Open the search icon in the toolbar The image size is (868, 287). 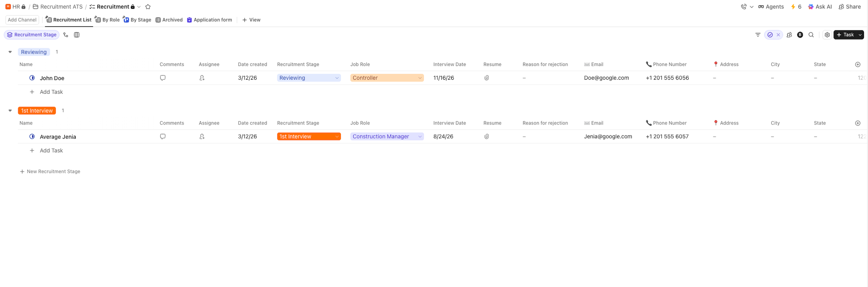811,35
